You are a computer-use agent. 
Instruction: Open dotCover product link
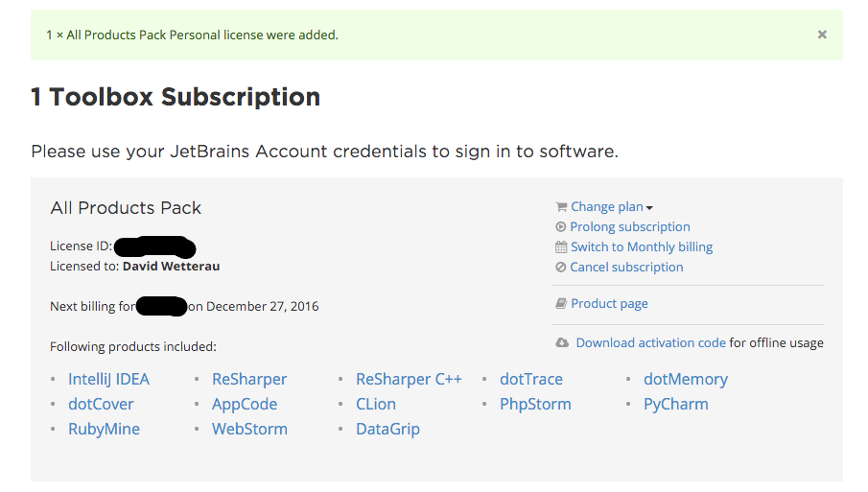(101, 404)
